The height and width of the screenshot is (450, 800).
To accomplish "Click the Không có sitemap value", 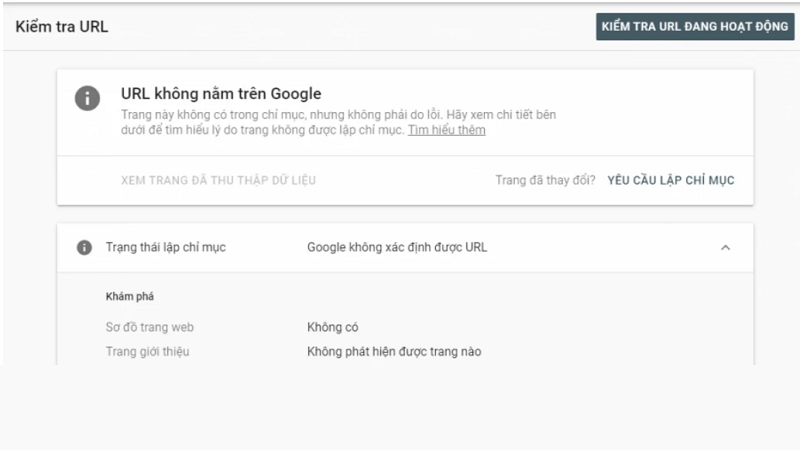I will 332,327.
